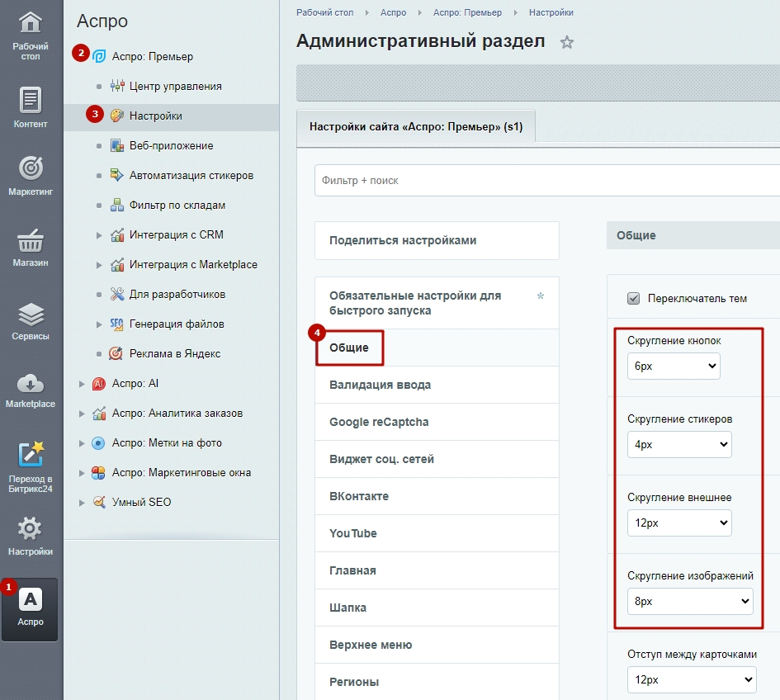Open the Валидация ввода section
Image resolution: width=780 pixels, height=700 pixels.
pos(437,385)
